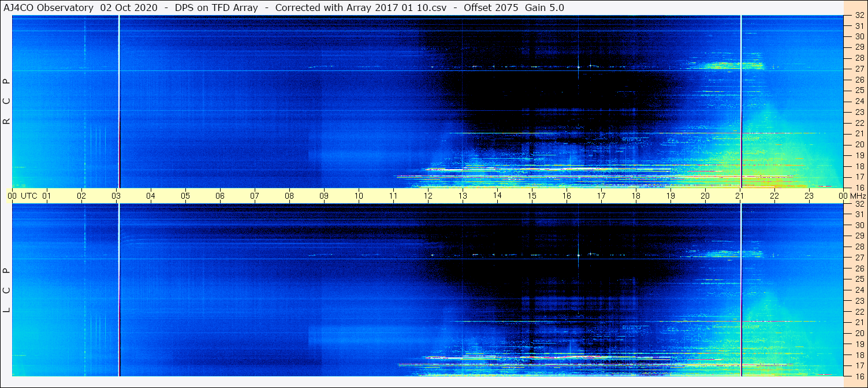Click the 'R C P' panel label
The height and width of the screenshot is (388, 868).
click(x=7, y=102)
